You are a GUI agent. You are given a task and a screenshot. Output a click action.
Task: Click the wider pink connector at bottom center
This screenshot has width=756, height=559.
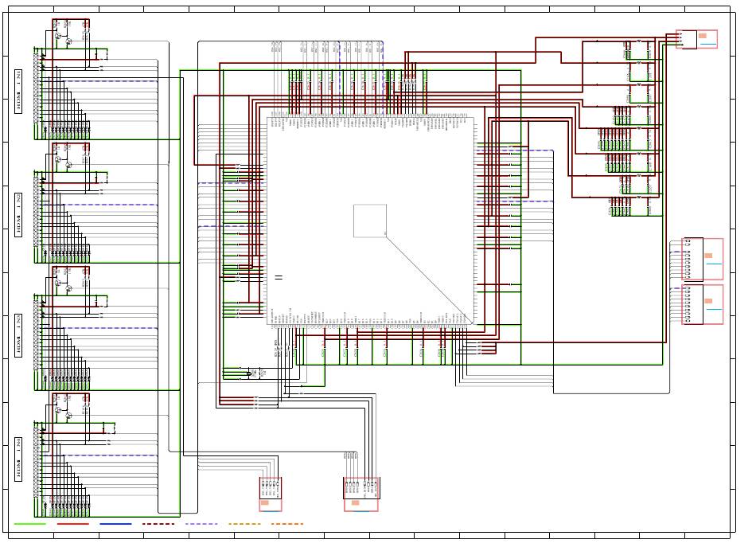(361, 494)
